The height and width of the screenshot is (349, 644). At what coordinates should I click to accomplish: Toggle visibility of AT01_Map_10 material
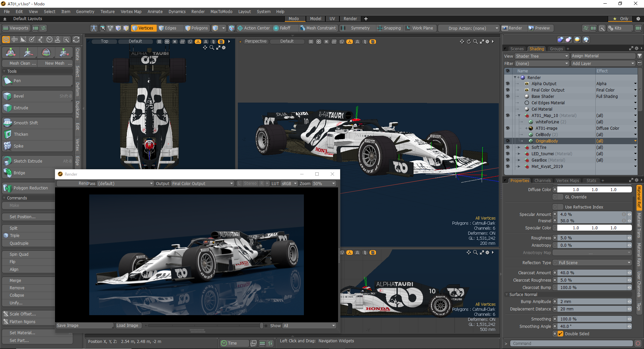coord(507,115)
